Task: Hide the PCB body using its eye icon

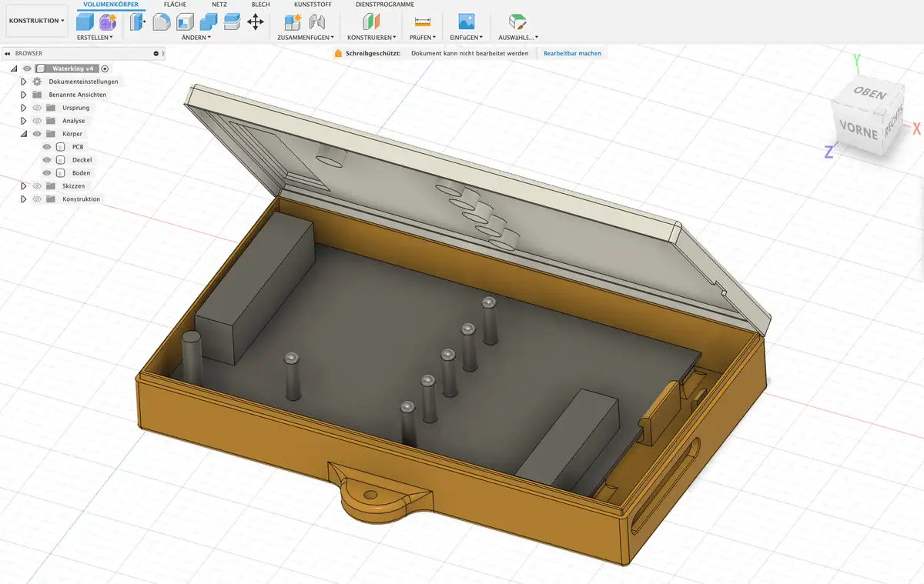Action: click(x=47, y=147)
